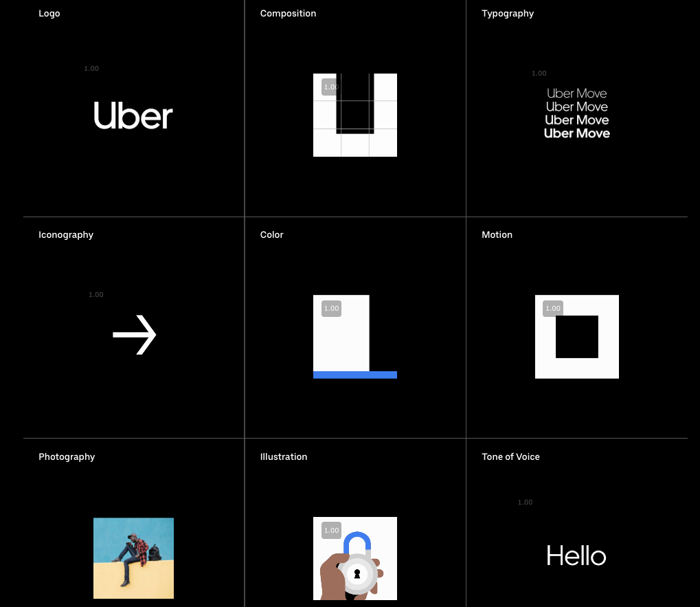Click the 1.00 version label above Hello
This screenshot has height=607, width=700.
(x=525, y=502)
